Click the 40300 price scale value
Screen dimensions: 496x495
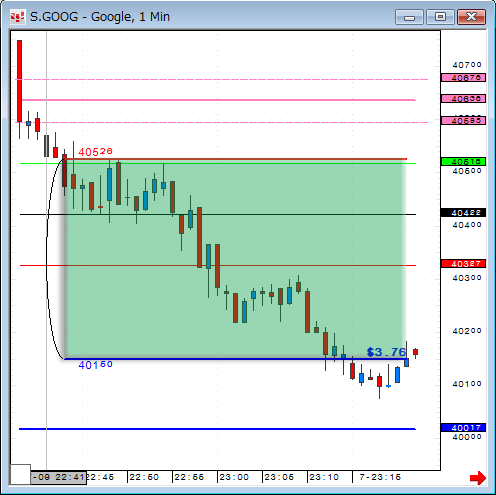(467, 278)
